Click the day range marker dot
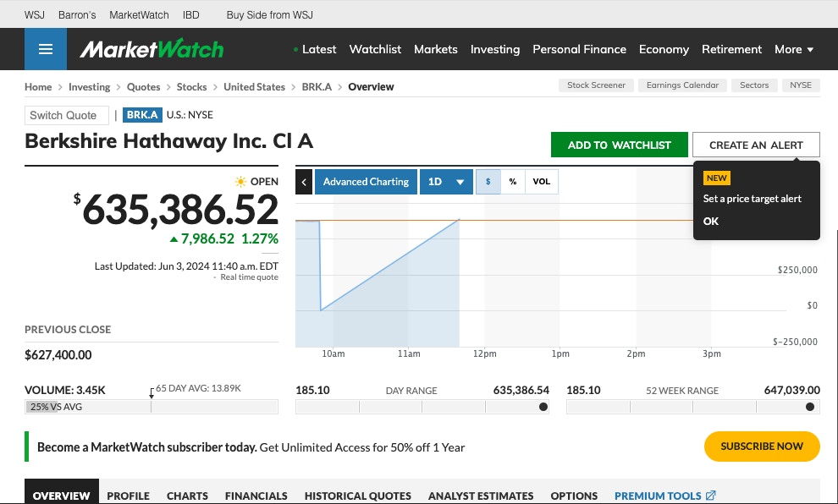Screen dimensions: 838x504 [x=543, y=407]
